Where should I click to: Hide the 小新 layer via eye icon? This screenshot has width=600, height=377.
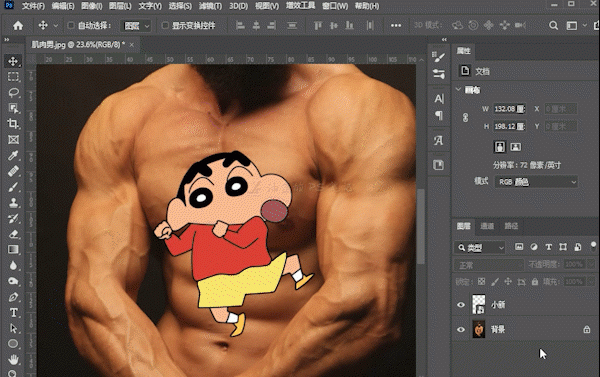pyautogui.click(x=461, y=305)
